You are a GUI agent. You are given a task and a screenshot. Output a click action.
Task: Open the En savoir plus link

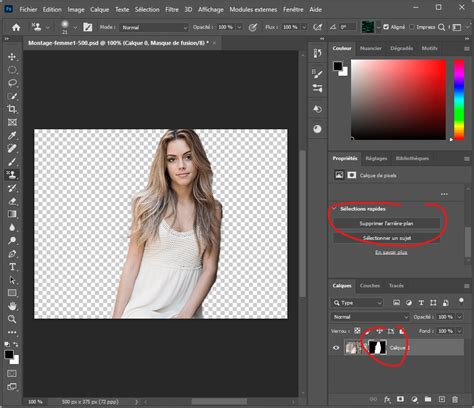tap(391, 252)
